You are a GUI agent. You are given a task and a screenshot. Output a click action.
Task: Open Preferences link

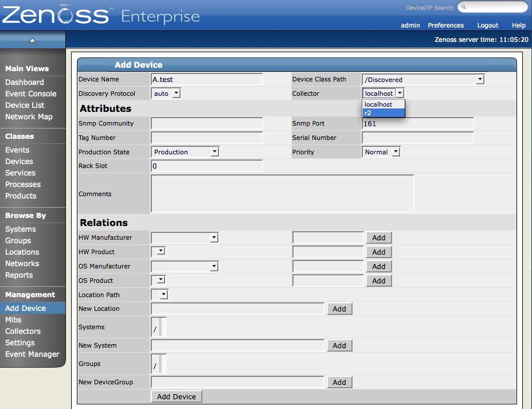445,25
